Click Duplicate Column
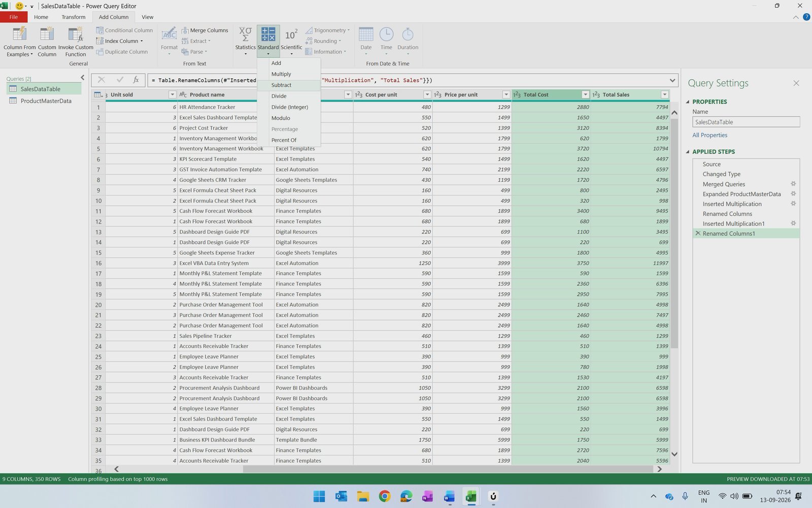 (x=122, y=52)
